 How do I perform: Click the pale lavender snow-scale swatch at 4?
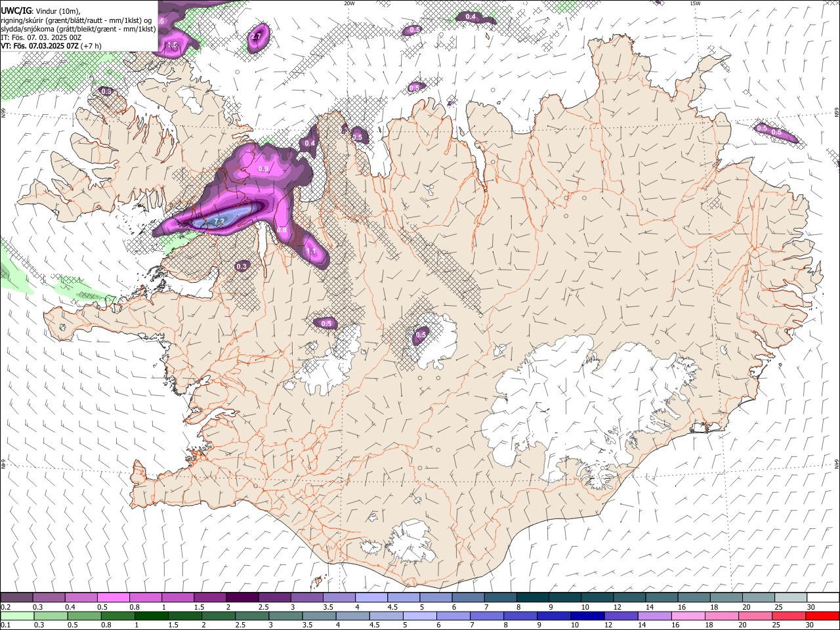[370, 597]
